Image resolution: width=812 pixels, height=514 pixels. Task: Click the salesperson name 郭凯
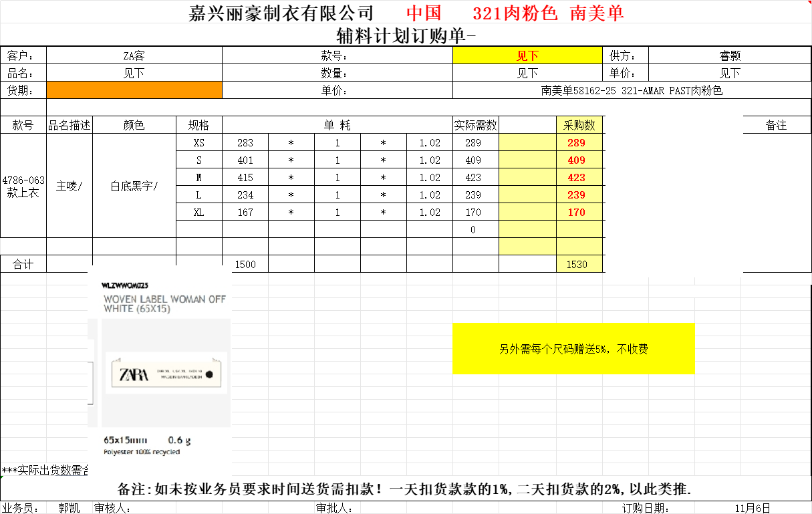70,508
